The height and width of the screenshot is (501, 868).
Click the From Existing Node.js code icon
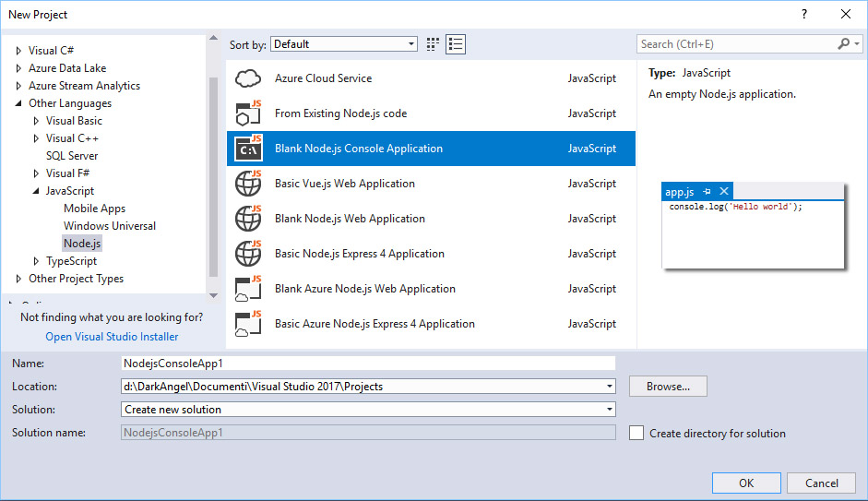click(248, 113)
